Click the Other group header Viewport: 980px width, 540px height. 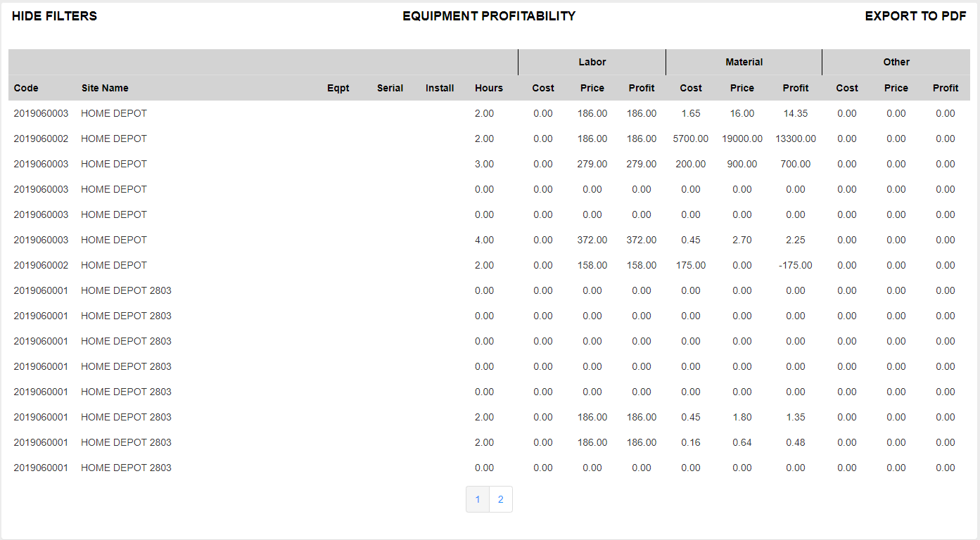coord(896,62)
